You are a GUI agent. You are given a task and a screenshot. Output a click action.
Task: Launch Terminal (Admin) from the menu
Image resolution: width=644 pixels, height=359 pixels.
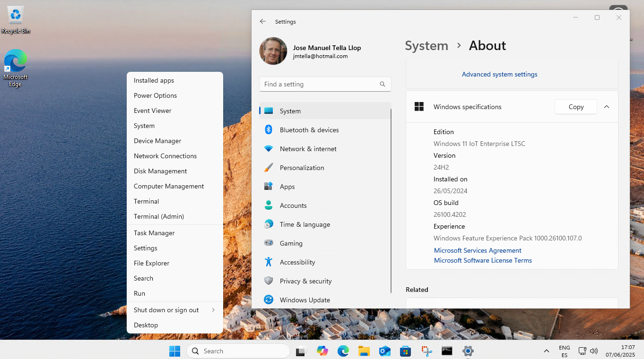pyautogui.click(x=174, y=216)
